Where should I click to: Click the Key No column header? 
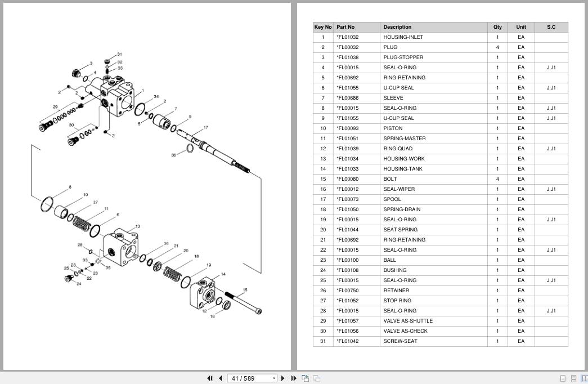tap(323, 27)
